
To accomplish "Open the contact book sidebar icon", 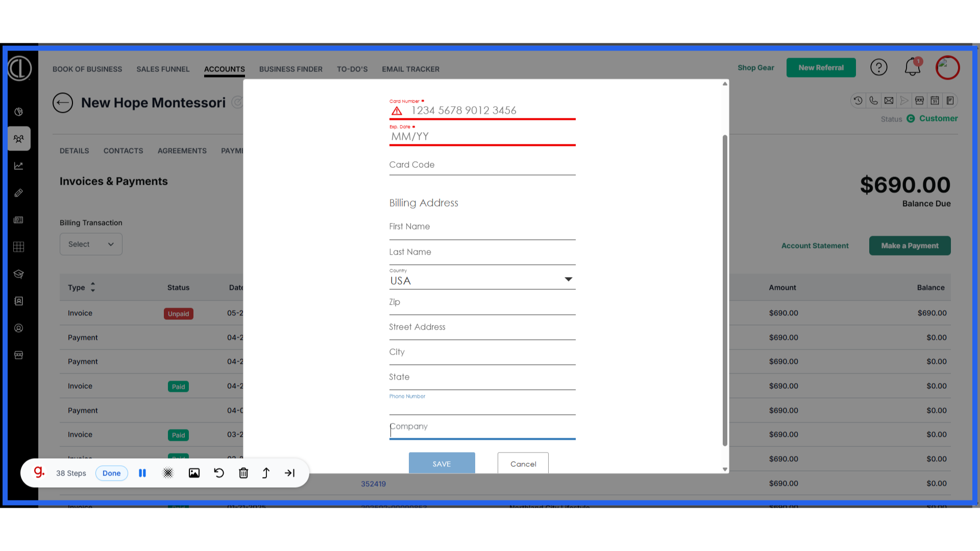I will (19, 301).
